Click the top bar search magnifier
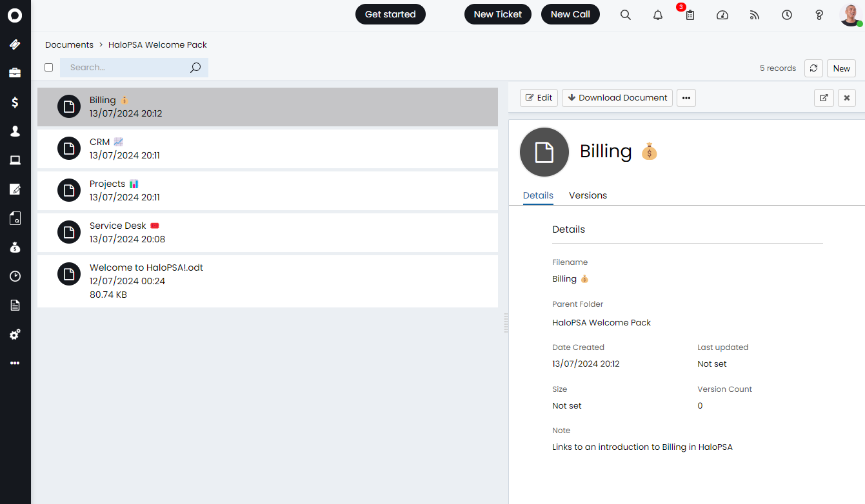This screenshot has width=865, height=504. (x=626, y=15)
